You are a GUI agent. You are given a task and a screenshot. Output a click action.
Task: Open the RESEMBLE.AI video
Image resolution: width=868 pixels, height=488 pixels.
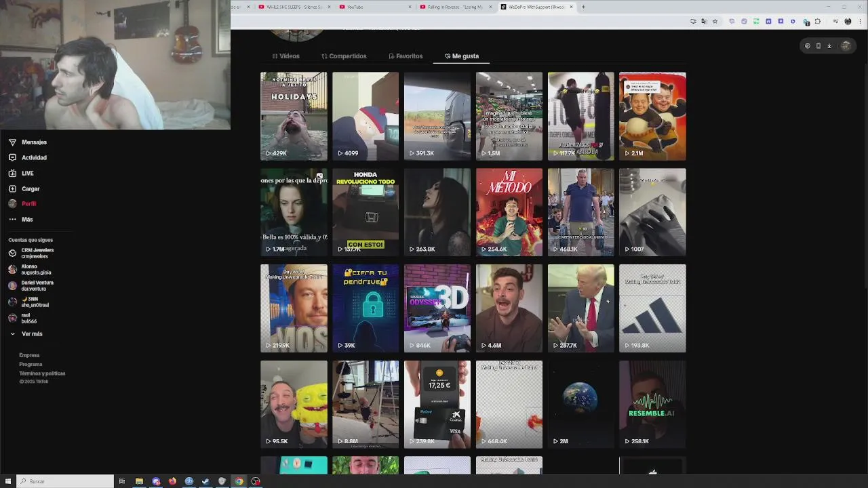pos(652,405)
